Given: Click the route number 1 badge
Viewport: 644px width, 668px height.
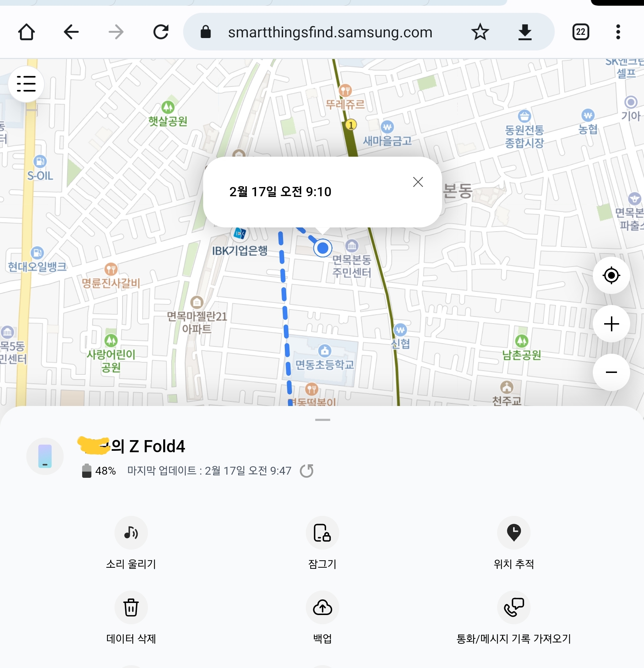Looking at the screenshot, I should [351, 125].
